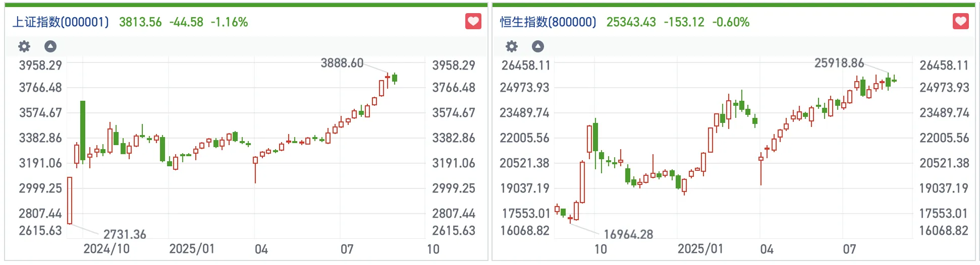The height and width of the screenshot is (265, 980).
Task: Select the 2024/10 date on the time axis
Action: click(106, 249)
